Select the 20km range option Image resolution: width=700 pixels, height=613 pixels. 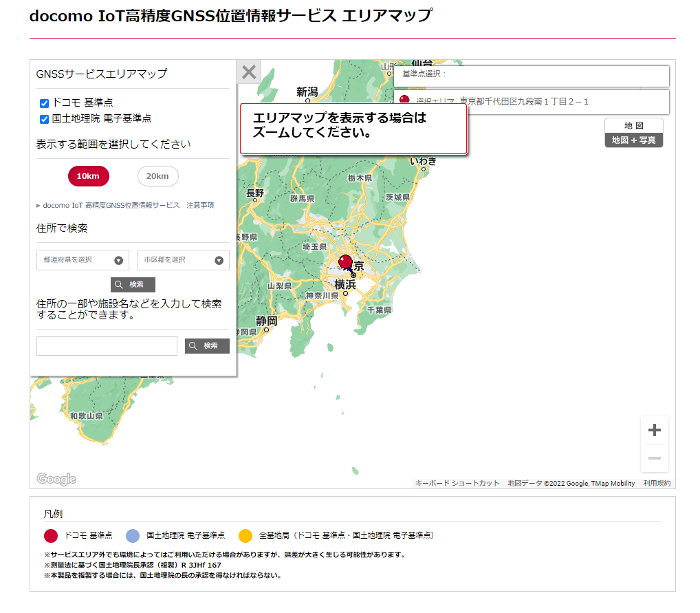click(157, 176)
